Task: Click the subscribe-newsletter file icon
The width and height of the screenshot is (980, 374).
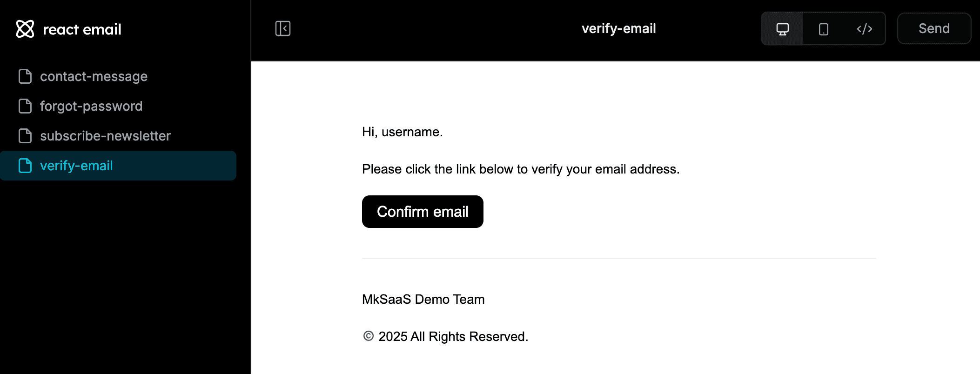Action: pos(25,136)
